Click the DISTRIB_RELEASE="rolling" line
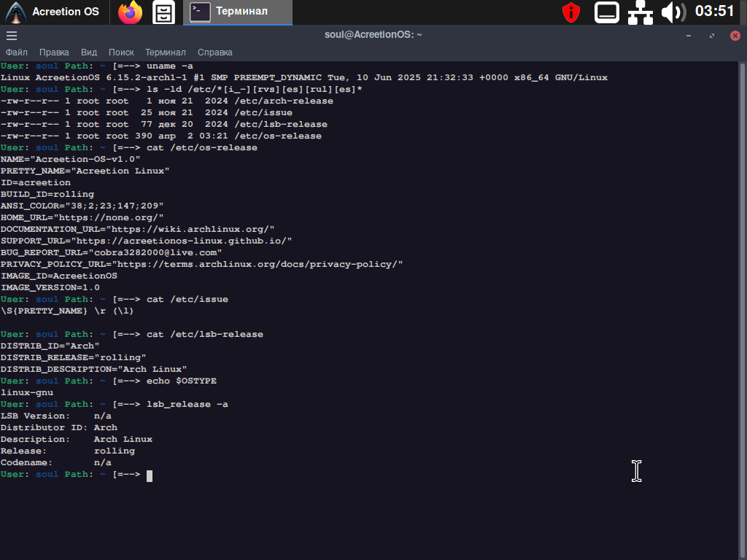The height and width of the screenshot is (560, 747). pyautogui.click(x=74, y=357)
